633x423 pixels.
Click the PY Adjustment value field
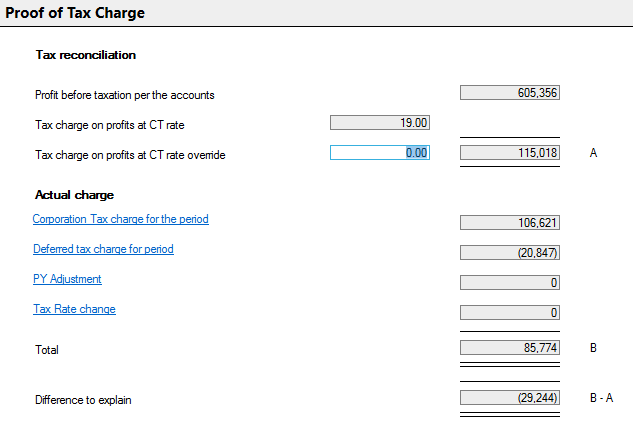pyautogui.click(x=510, y=283)
